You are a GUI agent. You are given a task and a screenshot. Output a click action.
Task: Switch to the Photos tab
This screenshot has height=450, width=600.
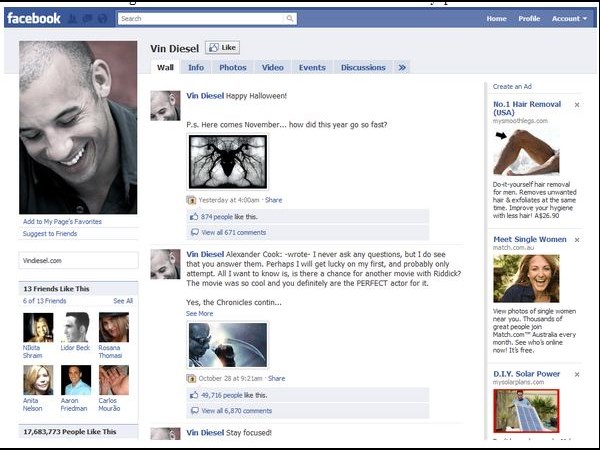coord(232,68)
